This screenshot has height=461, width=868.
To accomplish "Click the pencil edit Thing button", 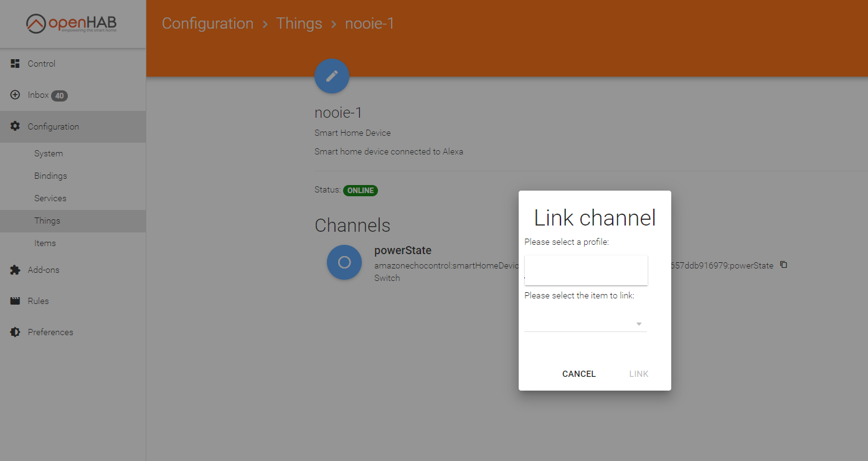I will point(332,76).
